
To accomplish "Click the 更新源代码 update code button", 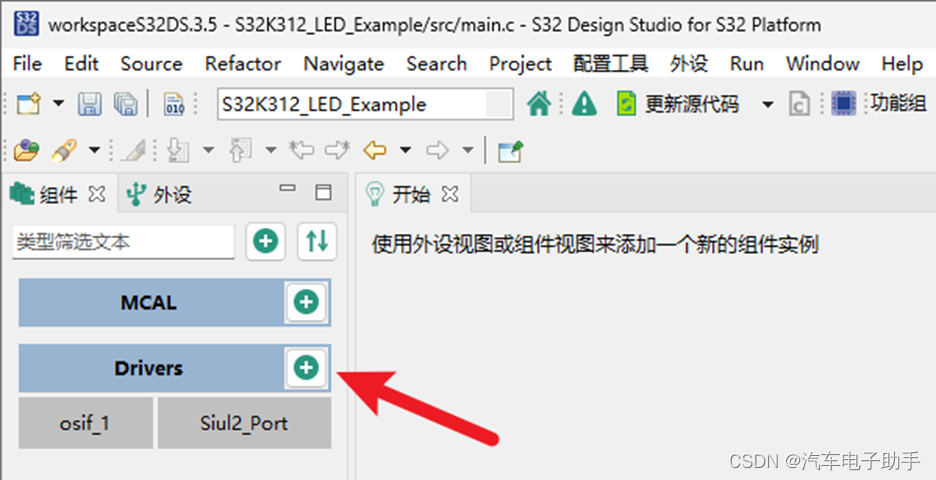I will (678, 104).
